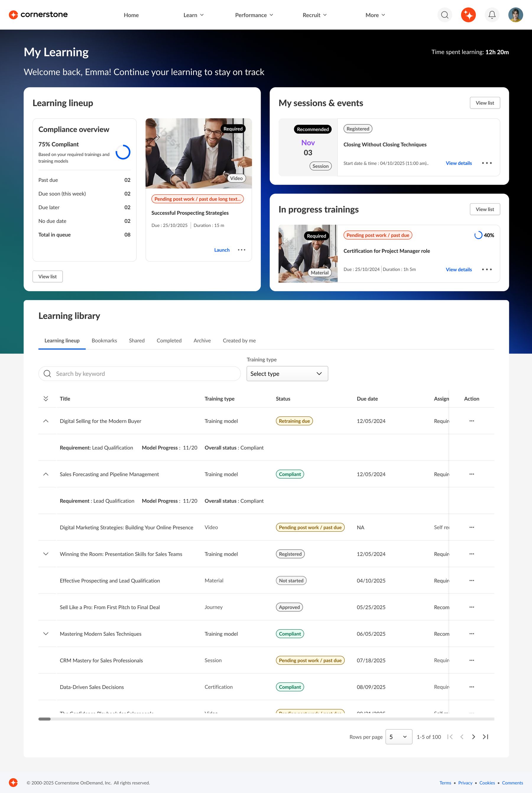The image size is (532, 793).
Task: Go to next page of results
Action: tap(474, 737)
